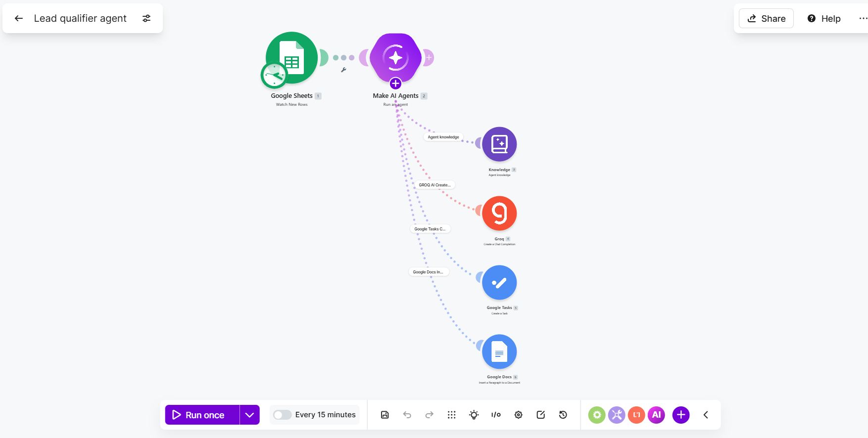Viewport: 868px width, 438px height.
Task: Toggle the scenario scheduling switch
Action: click(282, 415)
